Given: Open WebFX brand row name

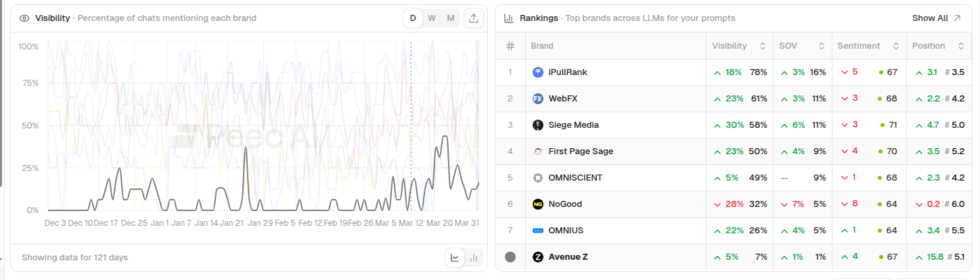Looking at the screenshot, I should coord(563,99).
